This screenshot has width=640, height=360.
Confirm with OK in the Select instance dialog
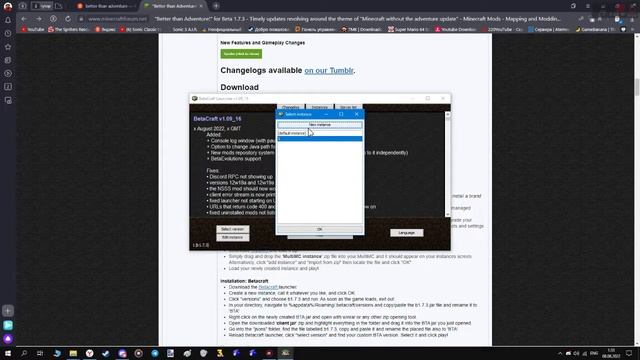click(320, 229)
